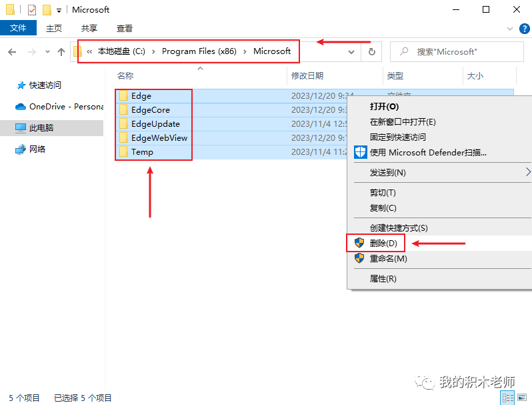Go up one folder level
Viewport: 532px width, 405px height.
61,52
